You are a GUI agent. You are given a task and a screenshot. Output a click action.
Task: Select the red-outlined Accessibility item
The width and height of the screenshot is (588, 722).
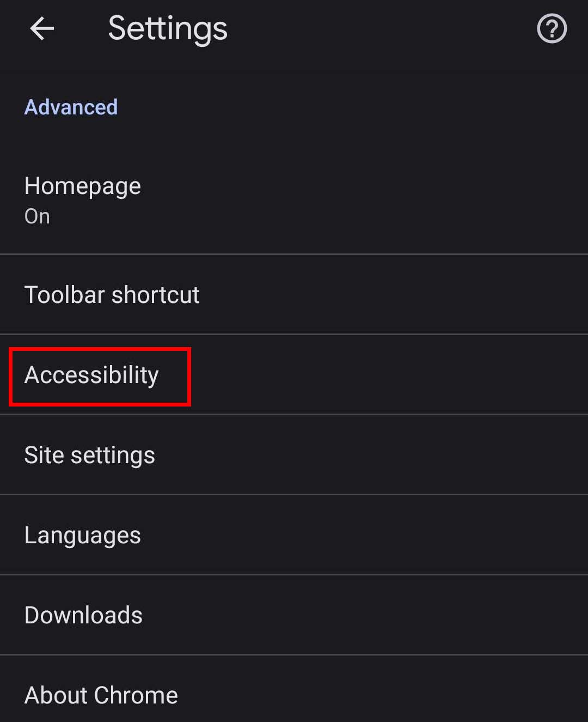tap(100, 376)
